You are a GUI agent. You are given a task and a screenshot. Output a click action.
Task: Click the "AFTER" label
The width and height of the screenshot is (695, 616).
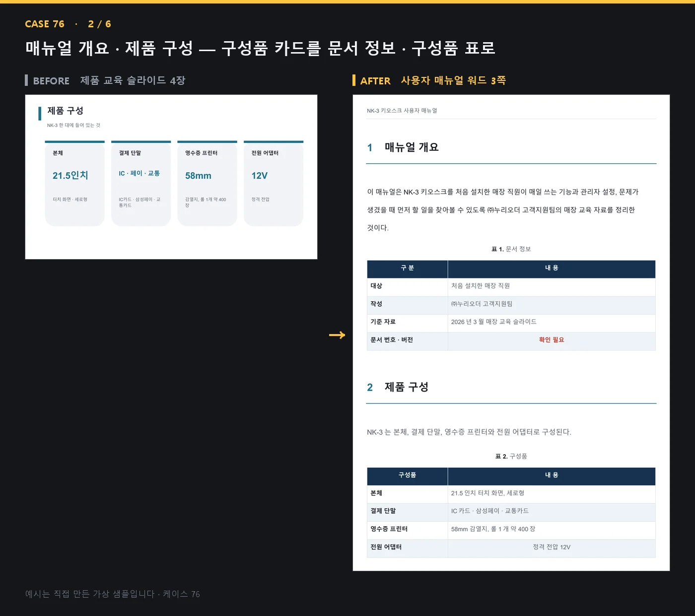pos(375,80)
